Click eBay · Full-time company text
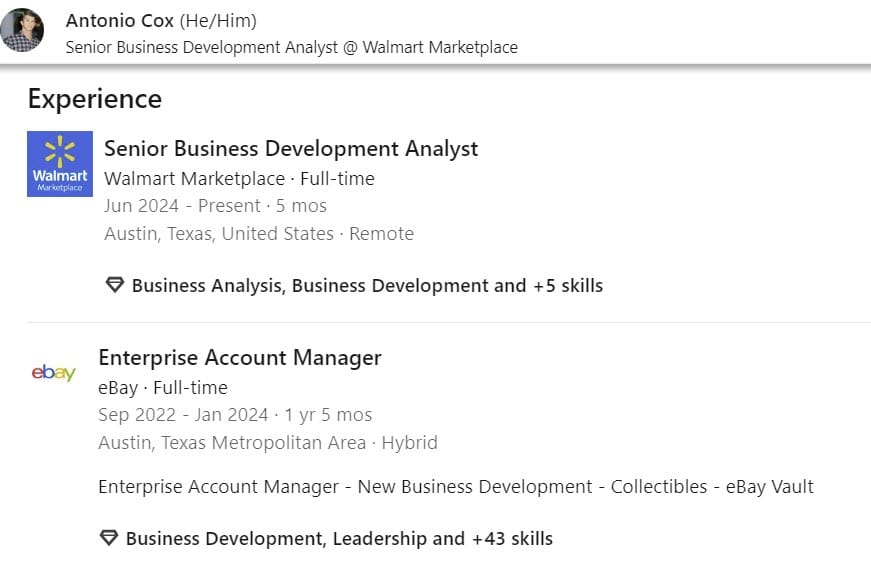Viewport: 871px width, 563px height. 163,387
